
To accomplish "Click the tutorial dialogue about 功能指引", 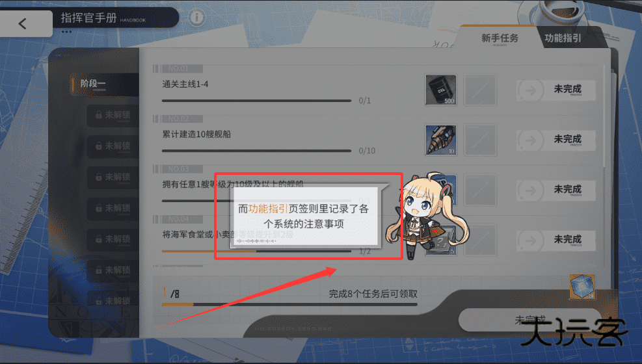I will click(304, 216).
